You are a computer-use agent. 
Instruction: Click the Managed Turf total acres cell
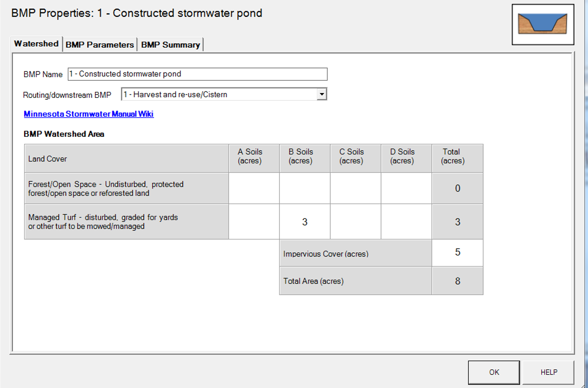[x=457, y=222]
